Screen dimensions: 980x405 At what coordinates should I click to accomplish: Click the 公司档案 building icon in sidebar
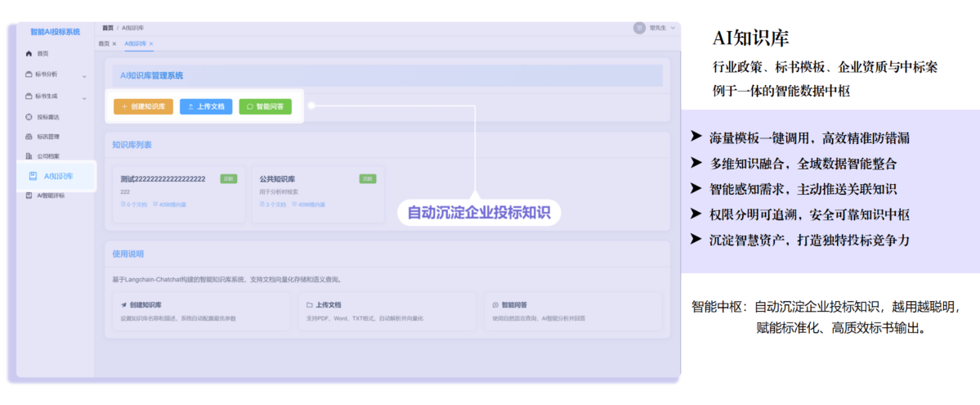coord(29,156)
